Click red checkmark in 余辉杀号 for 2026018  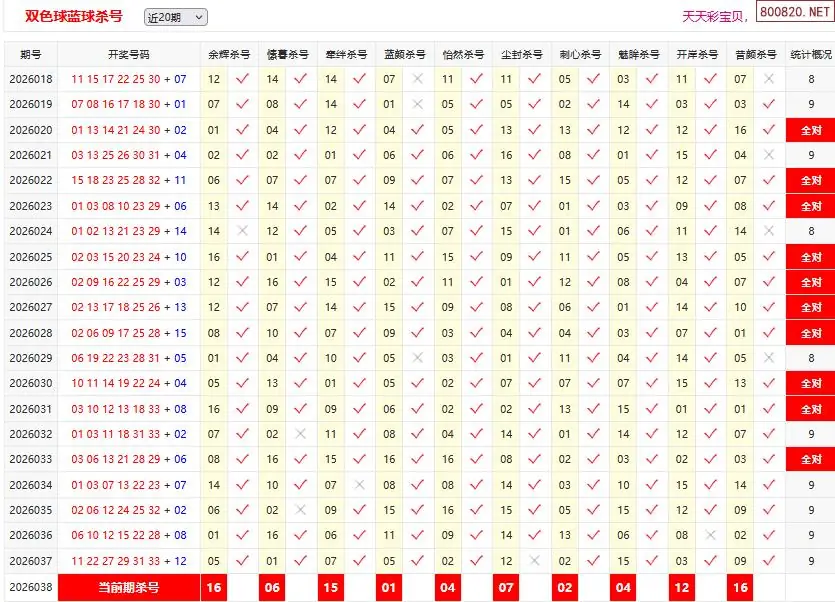(x=241, y=79)
